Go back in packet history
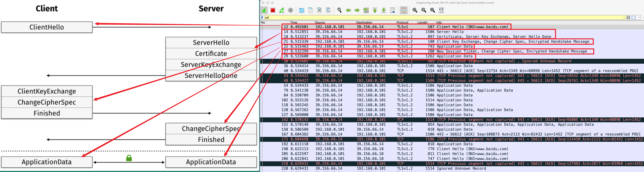Viewport: 644px width, 172px height. click(x=348, y=10)
